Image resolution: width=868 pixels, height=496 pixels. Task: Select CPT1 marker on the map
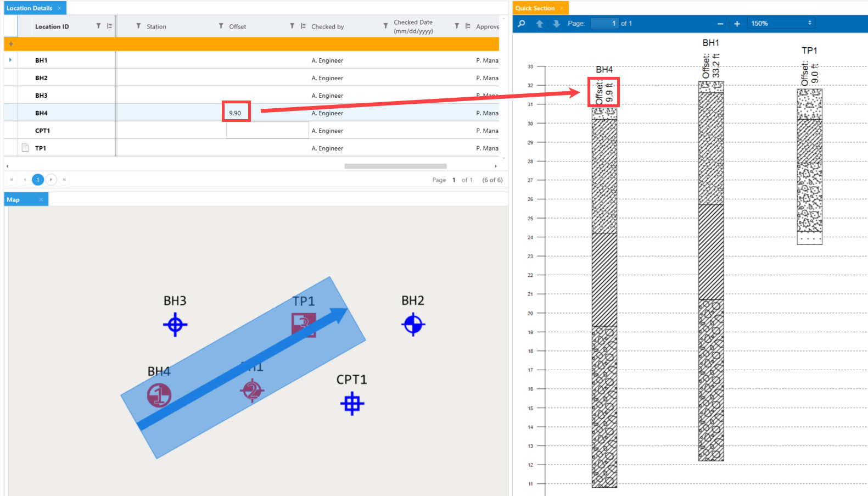352,404
